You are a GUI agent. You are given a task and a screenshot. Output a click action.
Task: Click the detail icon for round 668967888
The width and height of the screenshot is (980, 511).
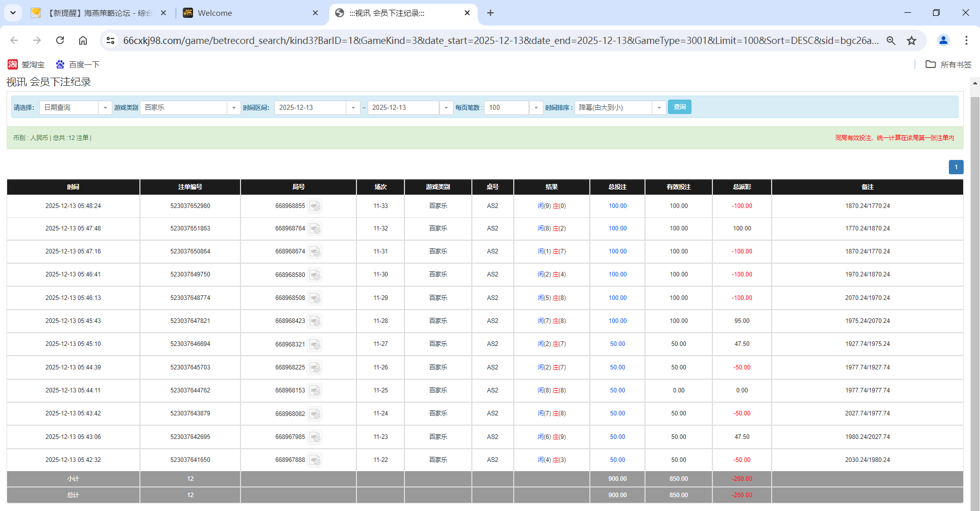[x=315, y=460]
